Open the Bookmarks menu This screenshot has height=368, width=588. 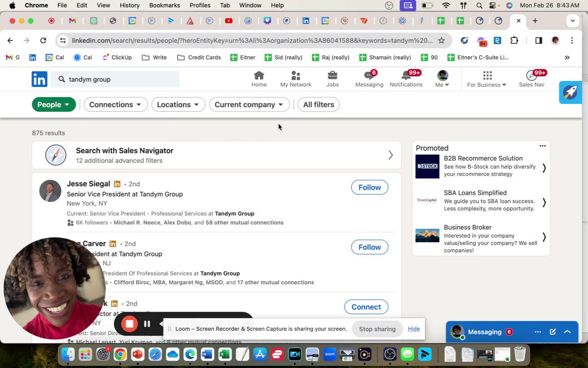click(164, 6)
